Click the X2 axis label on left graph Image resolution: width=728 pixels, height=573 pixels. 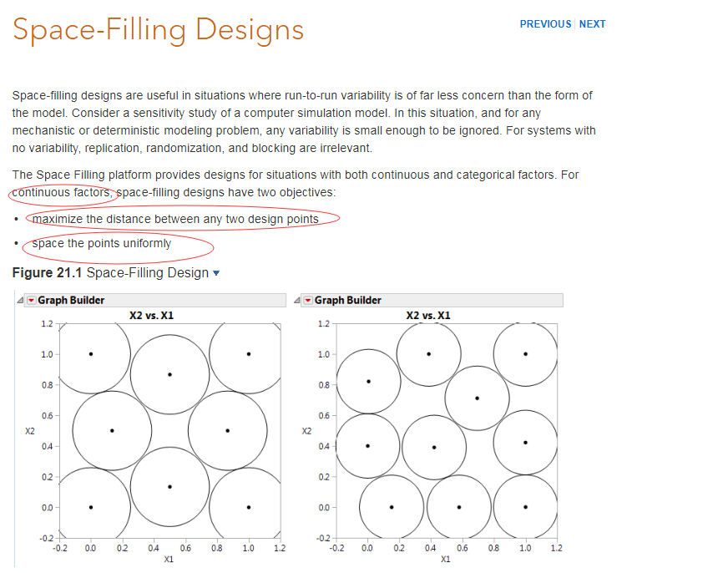click(29, 431)
